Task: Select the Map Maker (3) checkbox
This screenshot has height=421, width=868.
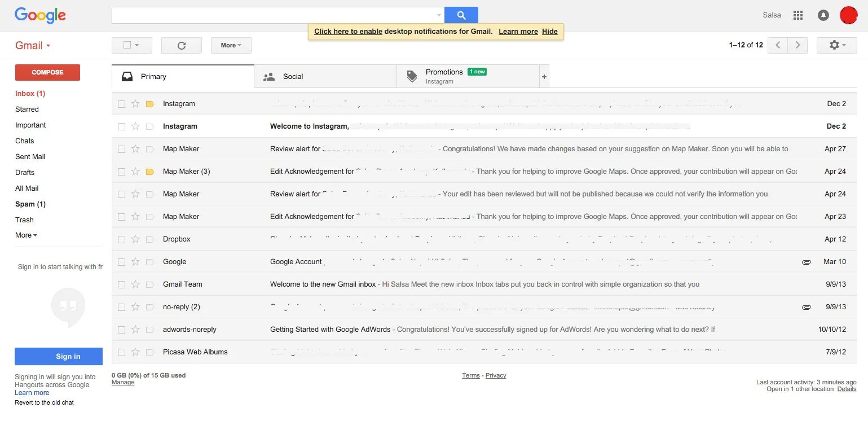Action: point(121,172)
